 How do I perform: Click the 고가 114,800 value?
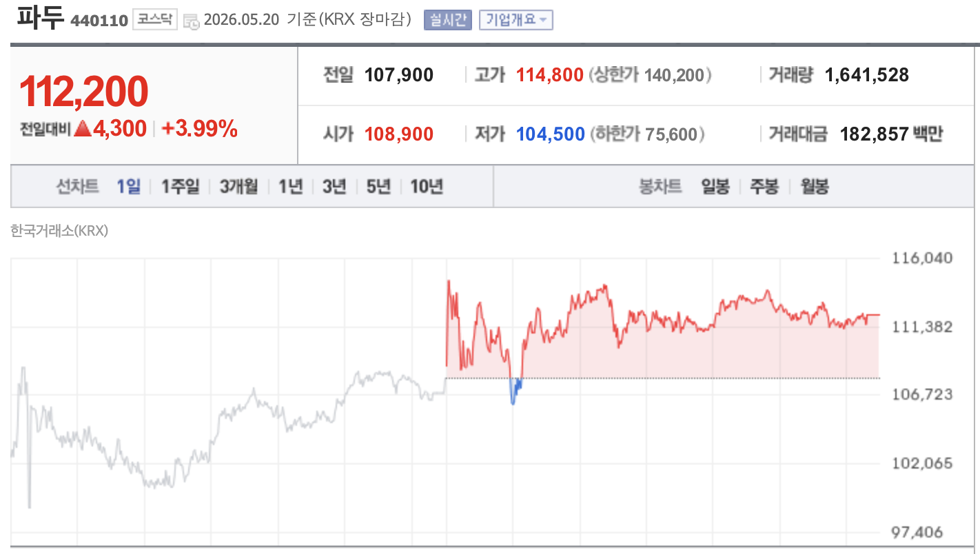pyautogui.click(x=550, y=75)
